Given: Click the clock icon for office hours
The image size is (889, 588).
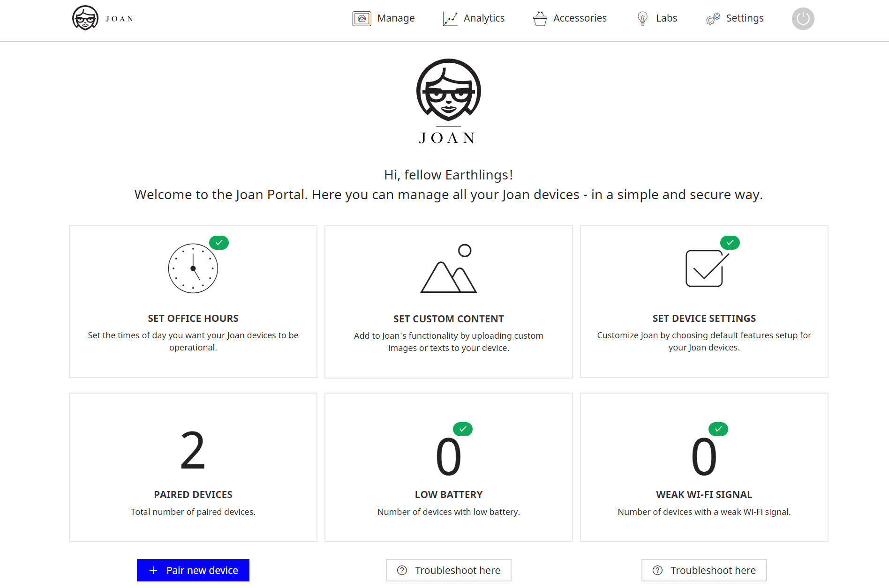Looking at the screenshot, I should 193,268.
